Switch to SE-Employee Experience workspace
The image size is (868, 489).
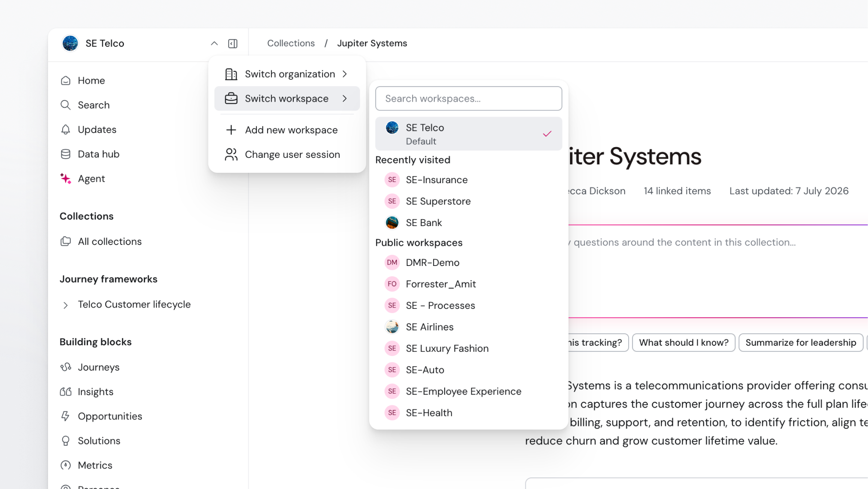(469, 391)
